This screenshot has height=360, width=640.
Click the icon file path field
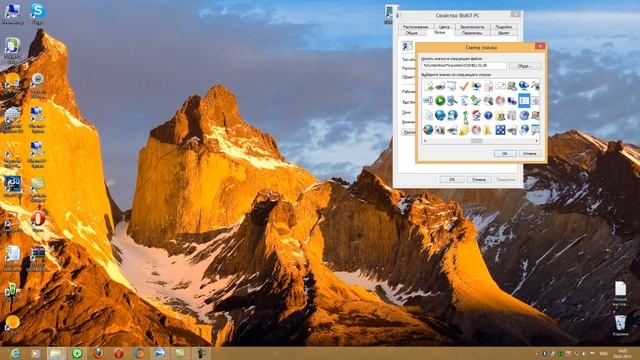(x=464, y=65)
